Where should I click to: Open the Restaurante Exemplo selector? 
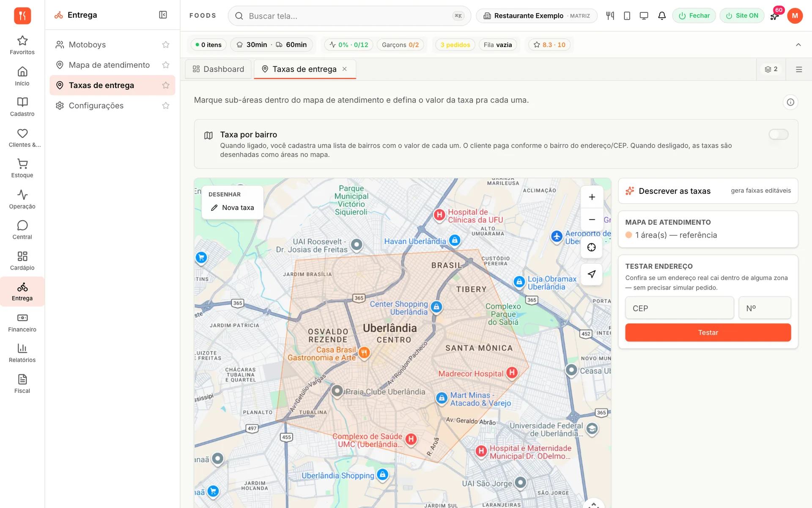pyautogui.click(x=536, y=16)
